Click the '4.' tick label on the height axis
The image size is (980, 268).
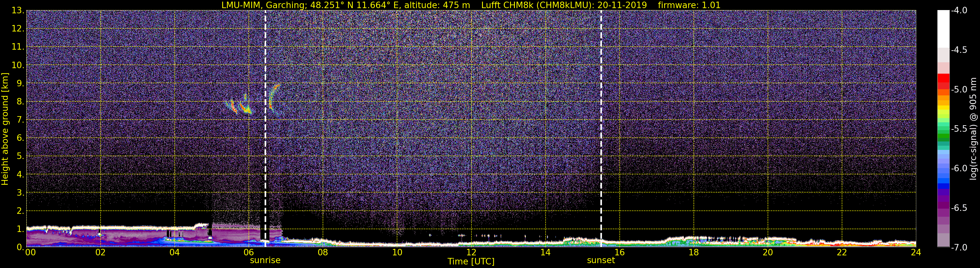pyautogui.click(x=20, y=175)
